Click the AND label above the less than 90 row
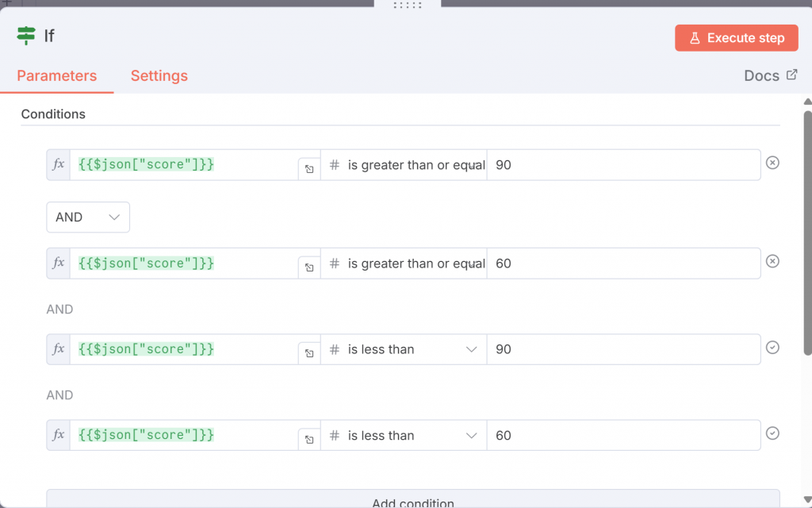Viewport: 812px width, 508px height. tap(59, 310)
